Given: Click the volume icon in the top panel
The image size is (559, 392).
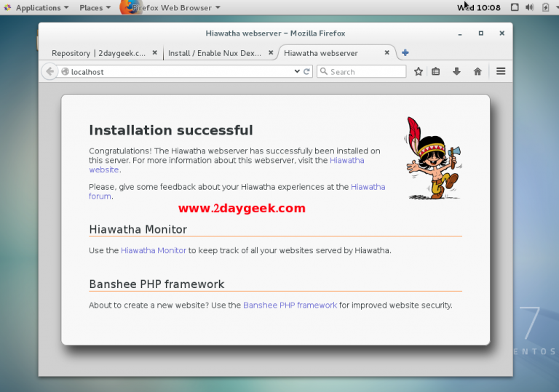Looking at the screenshot, I should 529,7.
